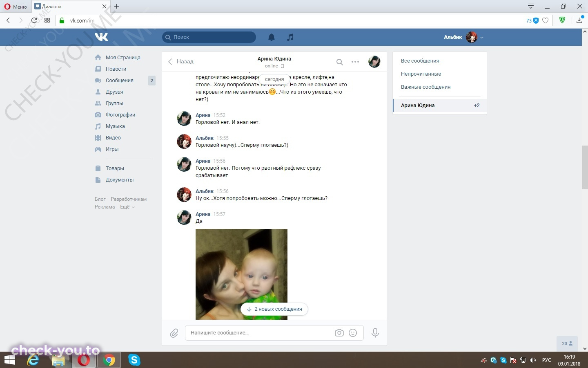Open Сообщения in sidebar
The height and width of the screenshot is (368, 588).
[119, 81]
